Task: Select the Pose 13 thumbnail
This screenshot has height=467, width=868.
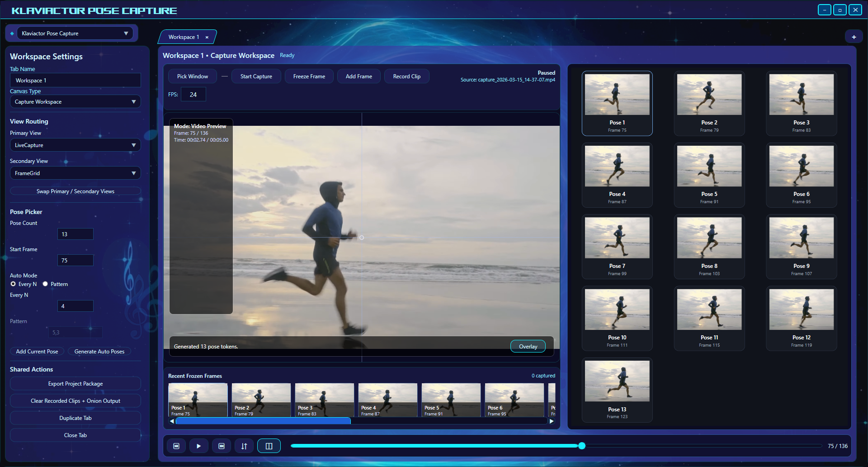Action: [x=617, y=390]
